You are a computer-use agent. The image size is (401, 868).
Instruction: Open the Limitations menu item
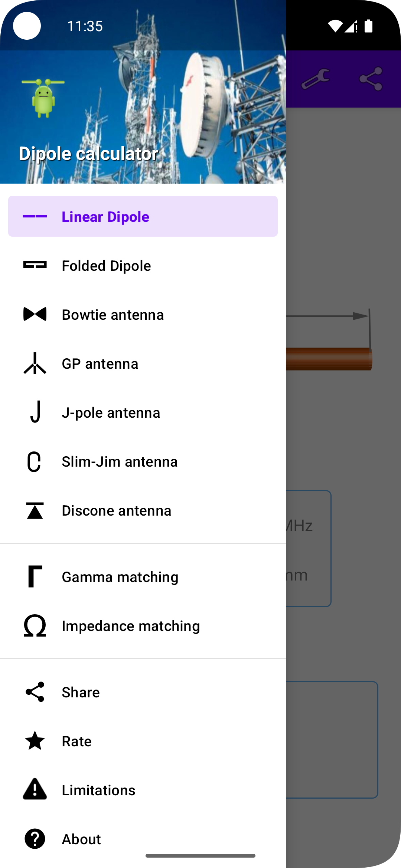click(x=143, y=790)
